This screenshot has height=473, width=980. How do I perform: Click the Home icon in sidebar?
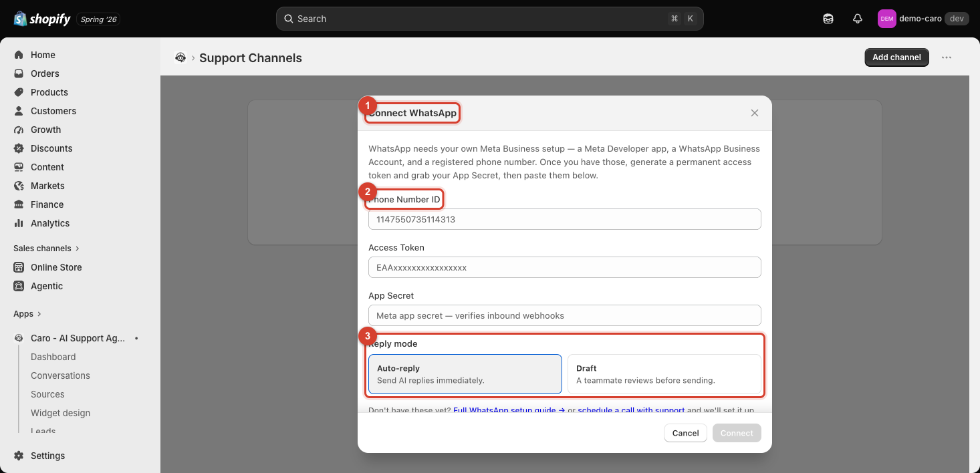(19, 55)
